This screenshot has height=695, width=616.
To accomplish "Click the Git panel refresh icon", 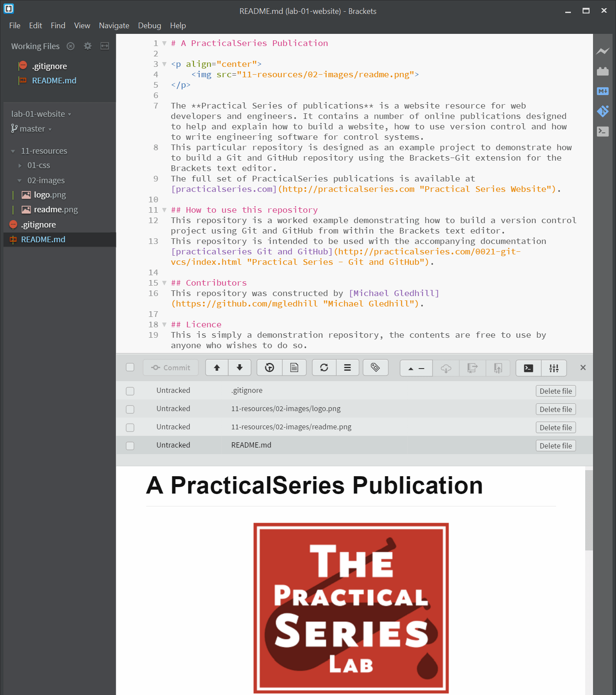I will (x=324, y=368).
